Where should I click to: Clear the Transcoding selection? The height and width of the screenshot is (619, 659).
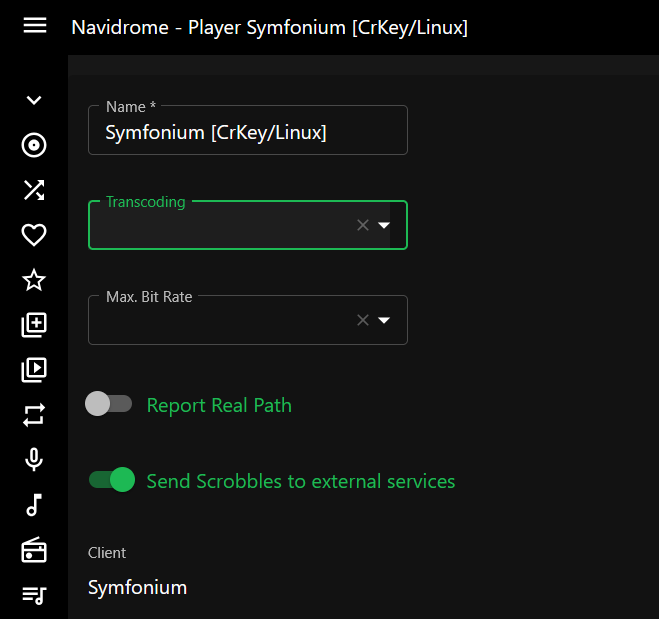pyautogui.click(x=363, y=225)
